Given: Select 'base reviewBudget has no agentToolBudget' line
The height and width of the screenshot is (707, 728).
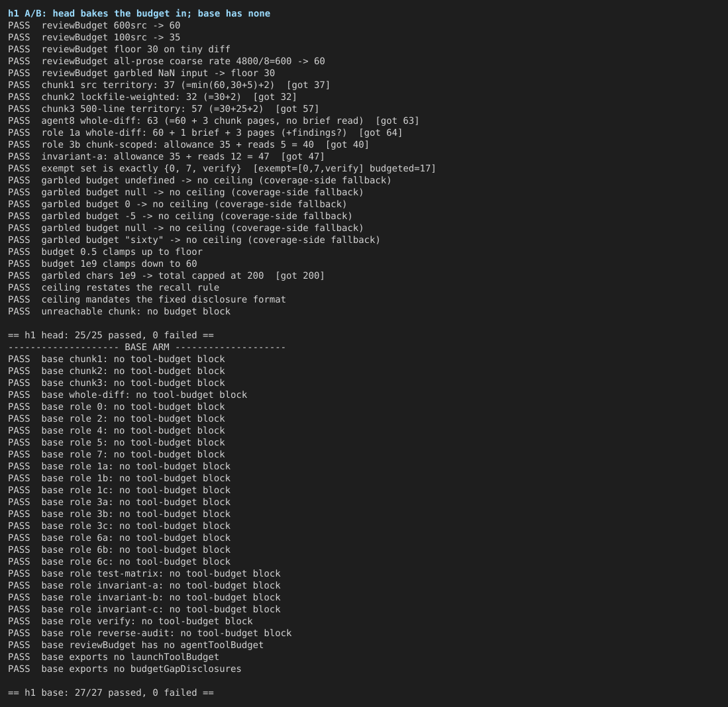Looking at the screenshot, I should tap(136, 645).
